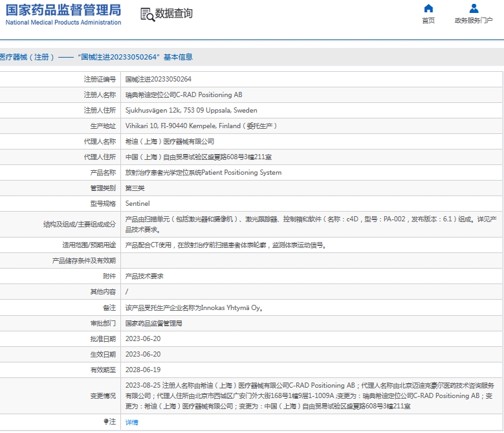Click the home (首页) house icon
The image size is (504, 433).
428,8
